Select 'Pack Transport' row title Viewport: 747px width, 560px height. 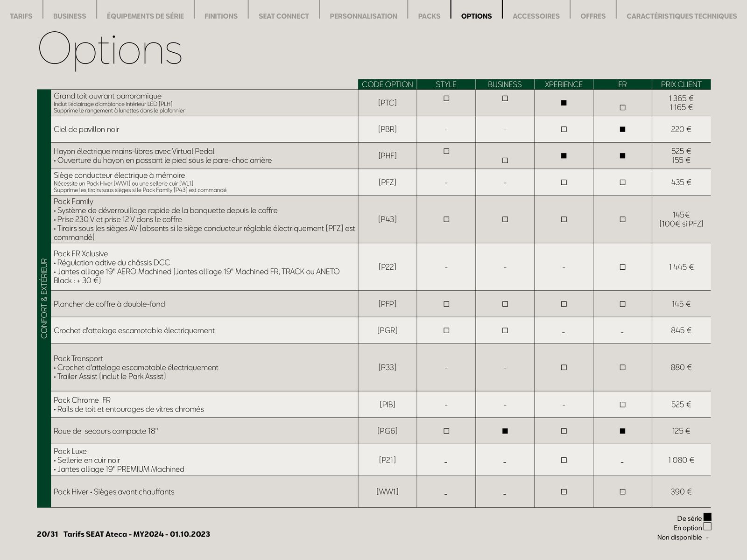coord(78,358)
